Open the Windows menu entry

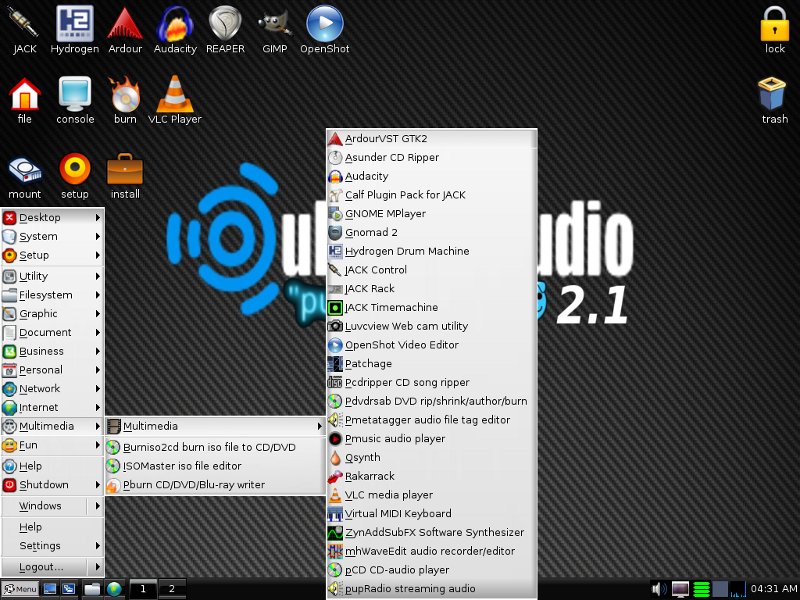[x=53, y=506]
